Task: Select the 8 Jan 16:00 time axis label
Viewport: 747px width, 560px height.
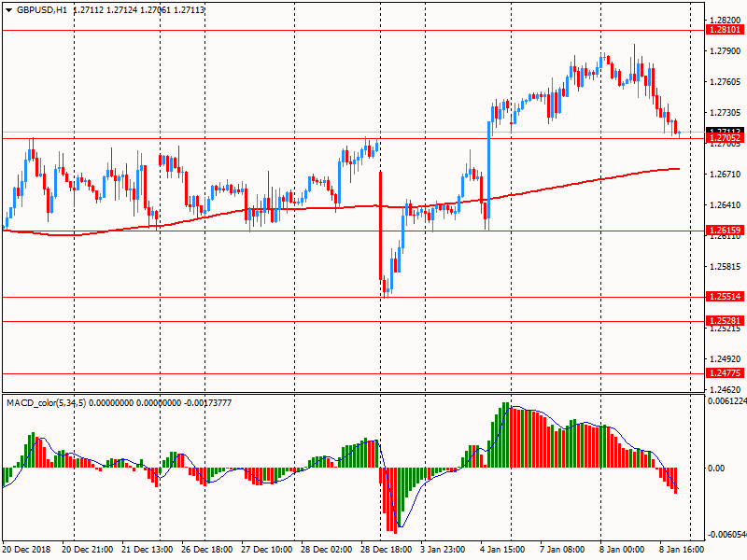Action: pyautogui.click(x=682, y=550)
